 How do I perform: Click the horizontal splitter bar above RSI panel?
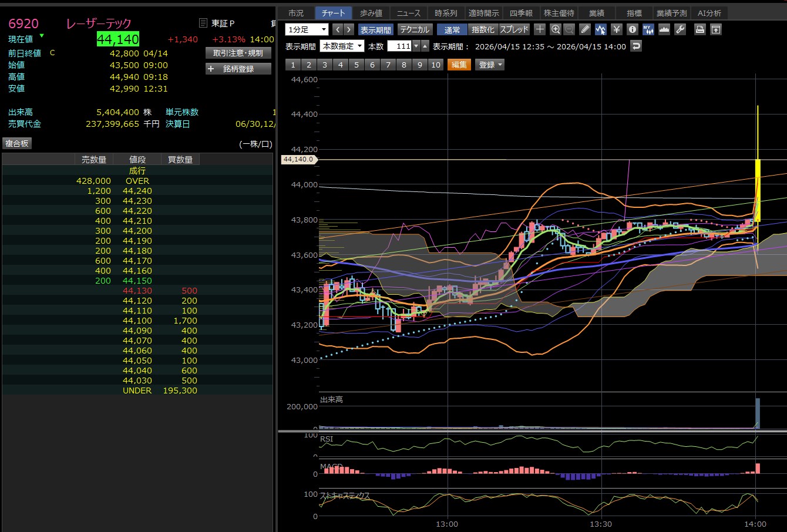tap(532, 432)
